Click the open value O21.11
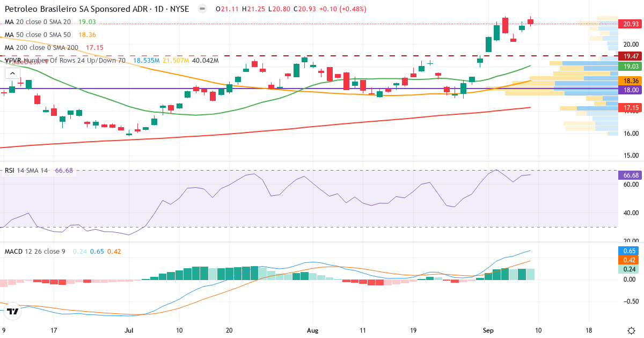The height and width of the screenshot is (338, 644). click(x=227, y=9)
